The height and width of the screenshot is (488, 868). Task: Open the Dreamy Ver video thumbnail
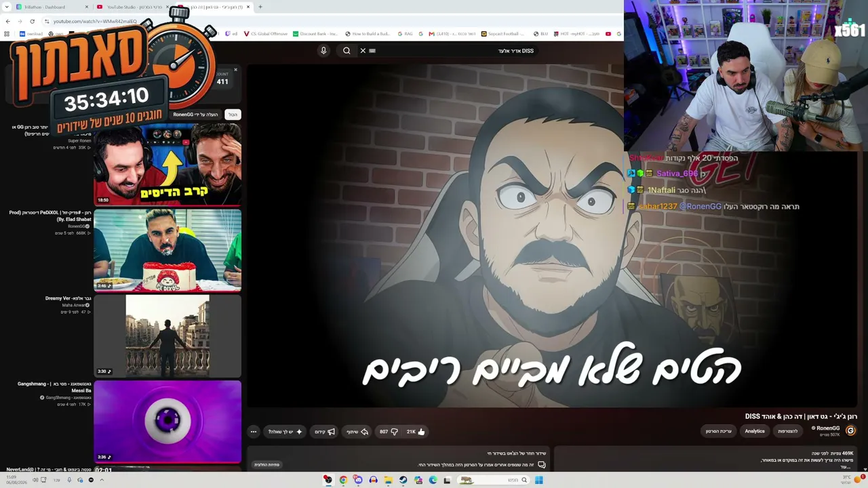click(x=167, y=336)
